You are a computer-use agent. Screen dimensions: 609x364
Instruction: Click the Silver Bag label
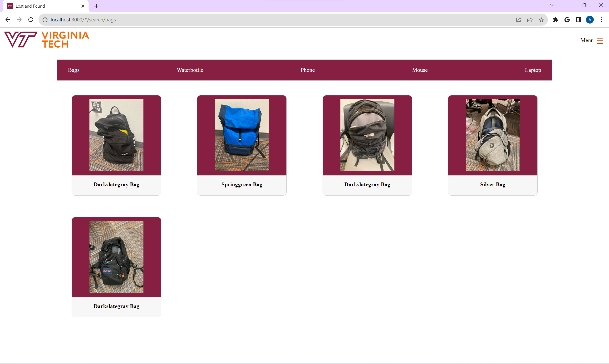pos(492,184)
